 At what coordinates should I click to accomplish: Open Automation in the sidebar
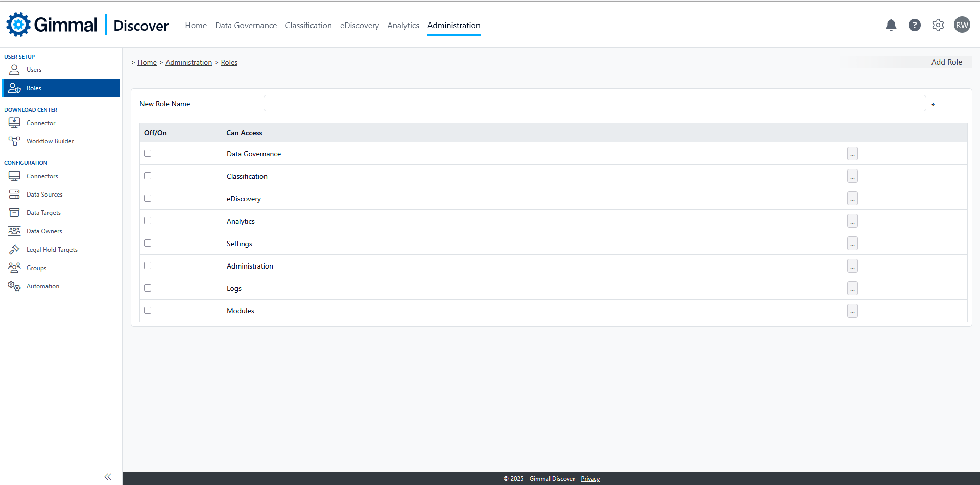(43, 286)
